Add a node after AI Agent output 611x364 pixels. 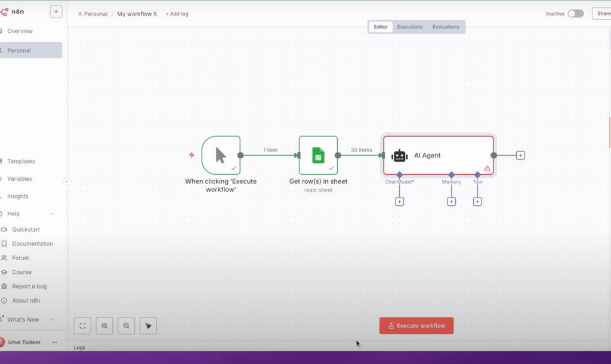520,155
